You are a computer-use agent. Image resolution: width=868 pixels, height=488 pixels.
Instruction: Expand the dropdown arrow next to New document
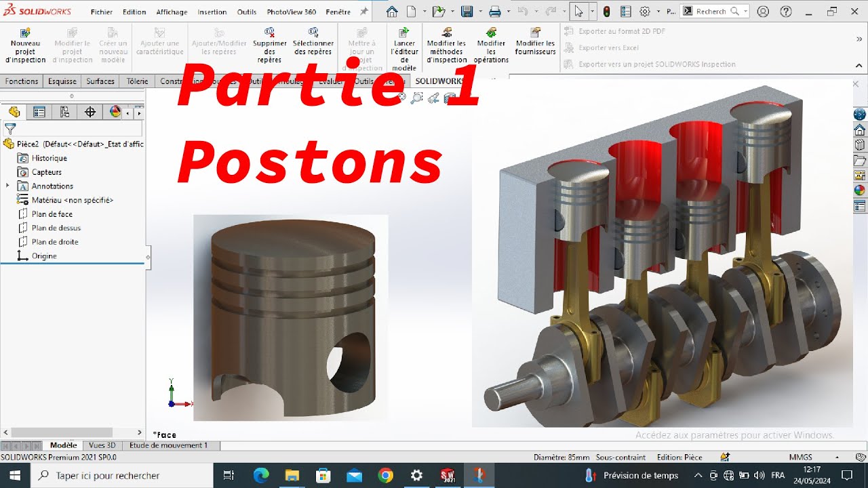click(424, 12)
